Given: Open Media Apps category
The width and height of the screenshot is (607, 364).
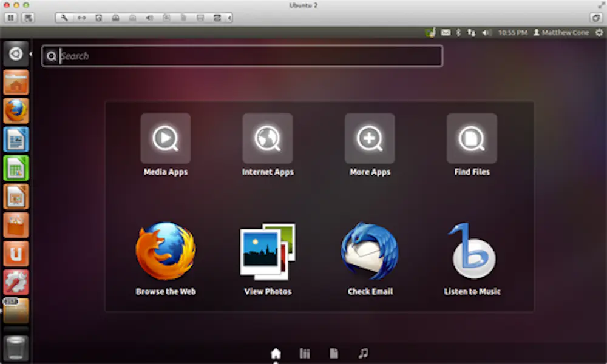Looking at the screenshot, I should click(x=165, y=138).
